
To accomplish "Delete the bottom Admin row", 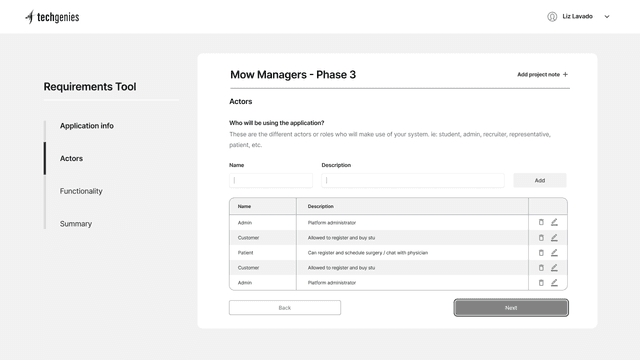I will click(x=541, y=282).
